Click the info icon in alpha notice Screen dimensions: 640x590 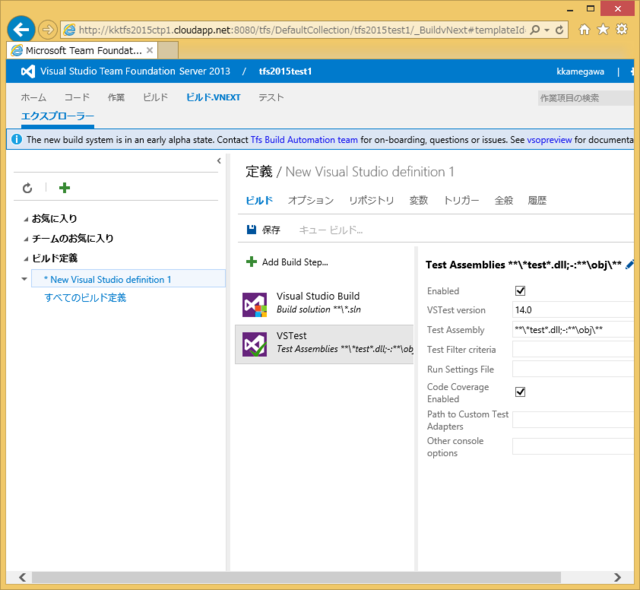17,140
